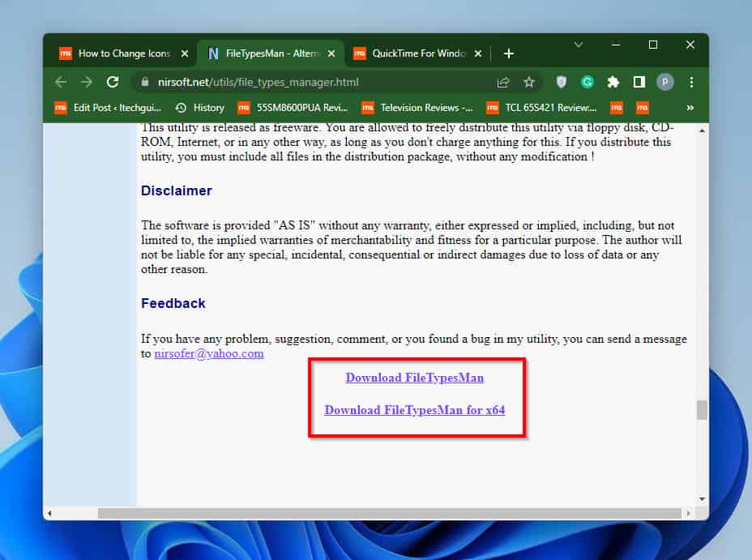Open the nirsofer@yahoo.com email link
Screen dimensions: 752x560
pos(208,353)
